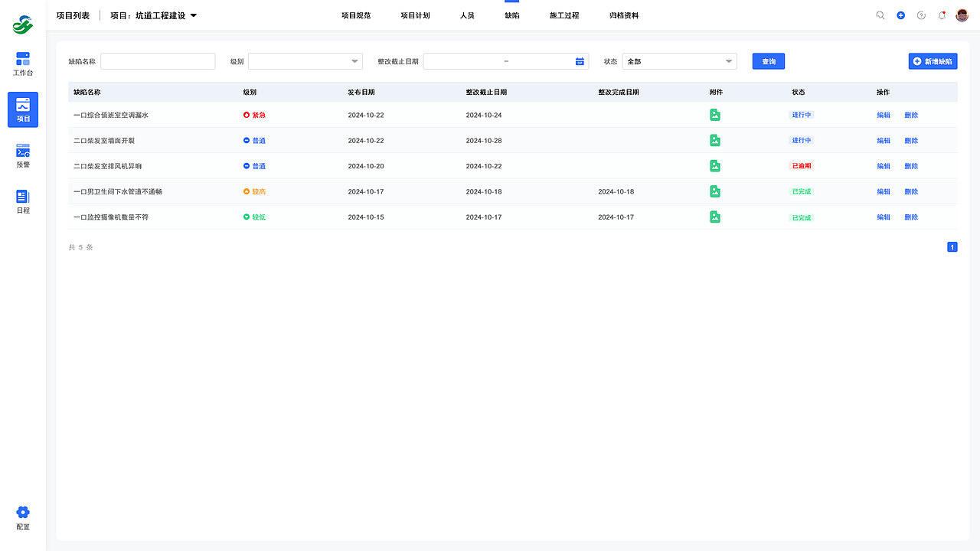This screenshot has height=551, width=980.
Task: Open the 归档资料 tab
Action: click(x=622, y=15)
